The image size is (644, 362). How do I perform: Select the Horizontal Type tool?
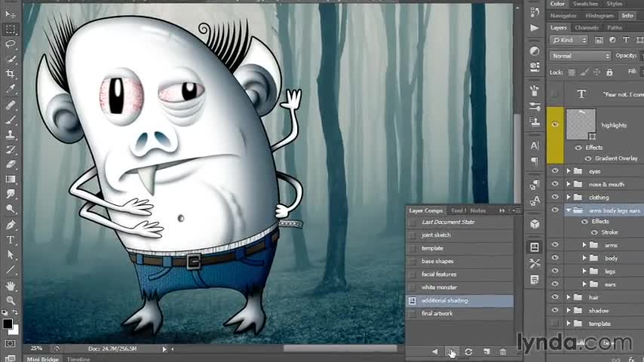(x=11, y=240)
